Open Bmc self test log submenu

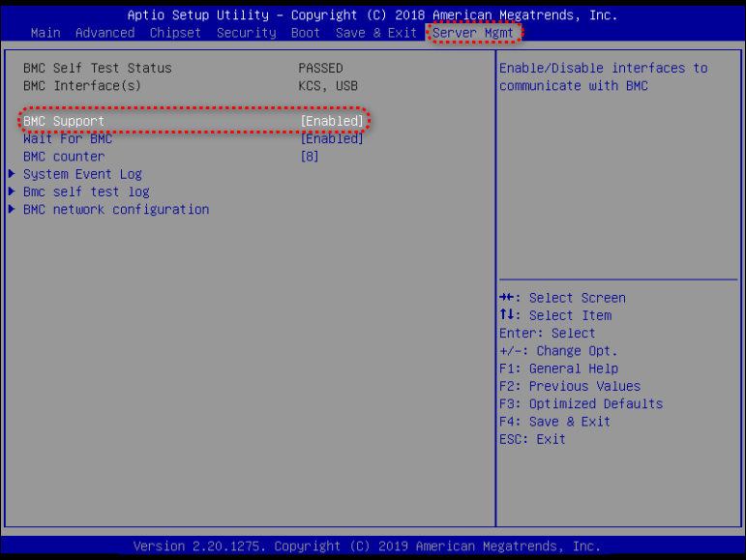[x=86, y=192]
